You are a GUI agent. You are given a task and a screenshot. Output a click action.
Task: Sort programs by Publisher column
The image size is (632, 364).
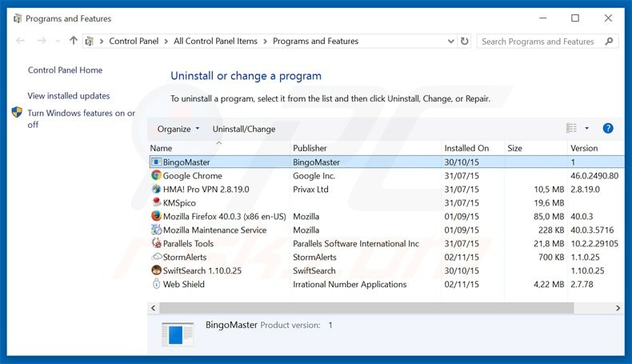[310, 148]
